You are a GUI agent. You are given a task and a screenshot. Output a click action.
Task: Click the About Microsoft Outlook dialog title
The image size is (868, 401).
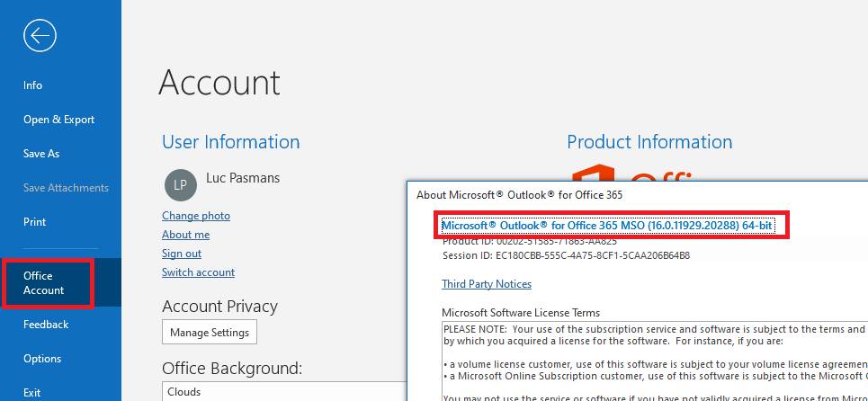coord(519,195)
